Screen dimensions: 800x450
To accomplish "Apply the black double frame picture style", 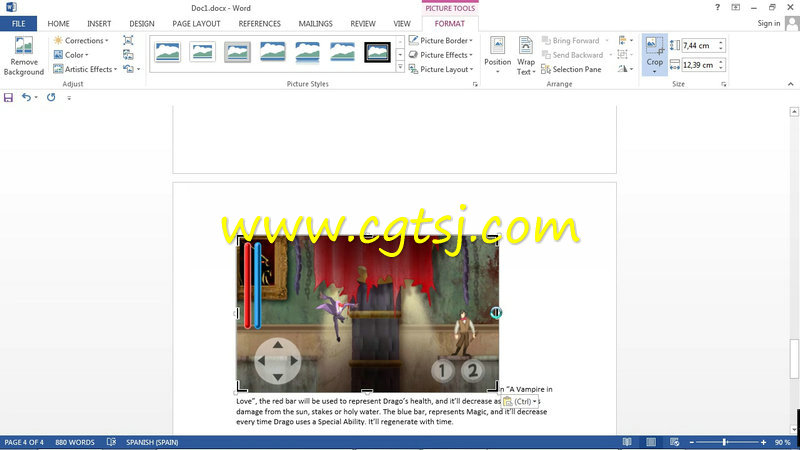I will 378,52.
